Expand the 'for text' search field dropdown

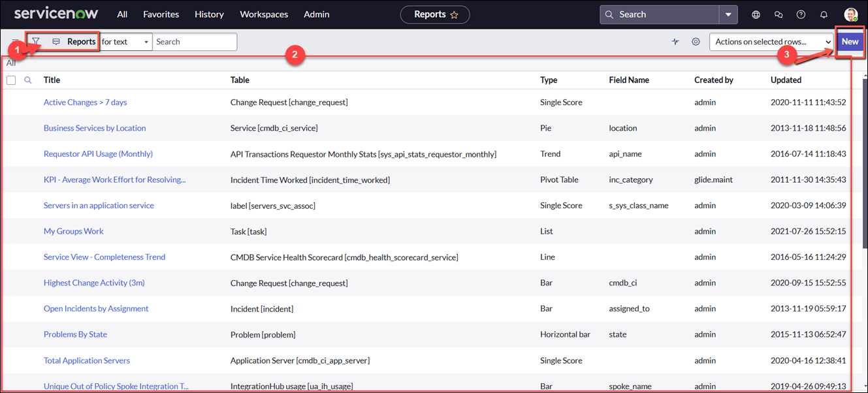(x=125, y=42)
